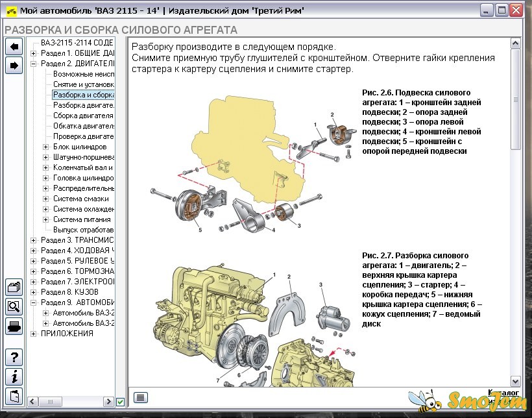Expand Раздел 4. ХОДОВАЯ node
532x418 pixels.
33,251
